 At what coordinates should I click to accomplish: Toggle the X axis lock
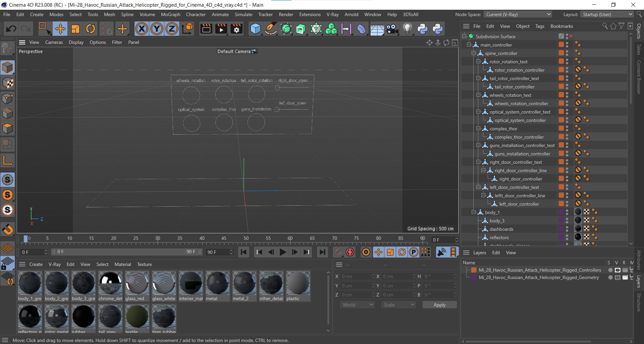click(142, 29)
